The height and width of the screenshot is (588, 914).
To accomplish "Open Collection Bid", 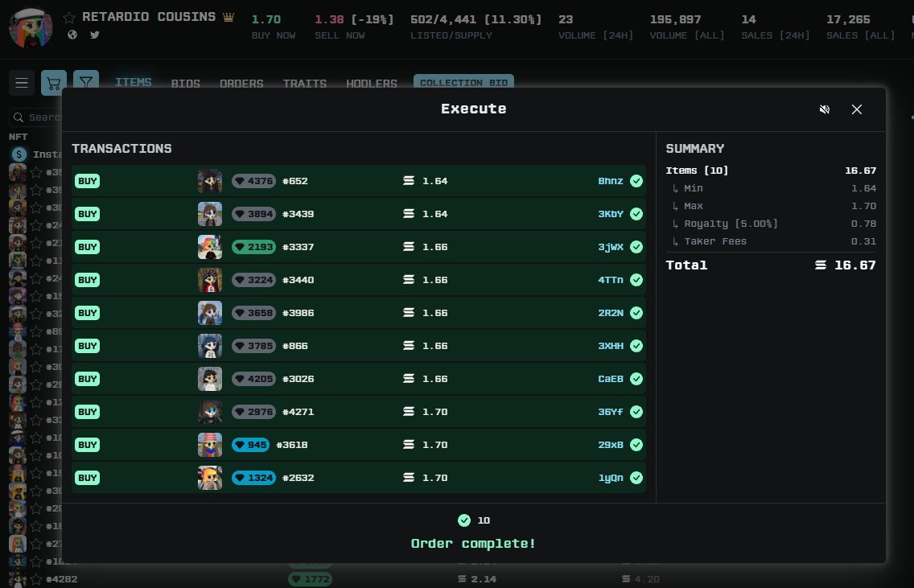I will (463, 81).
